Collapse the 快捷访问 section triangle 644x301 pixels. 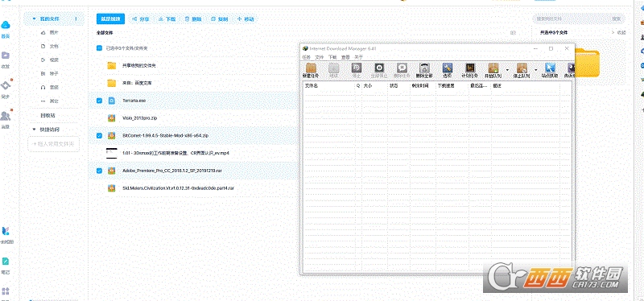34,130
